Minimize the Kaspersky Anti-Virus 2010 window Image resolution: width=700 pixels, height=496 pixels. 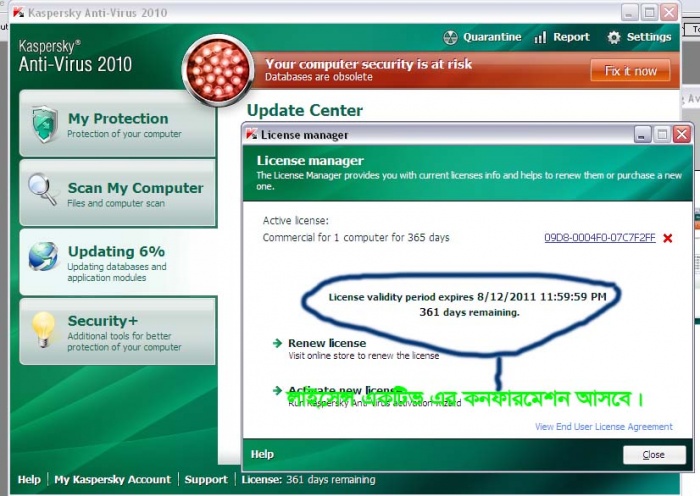point(629,12)
